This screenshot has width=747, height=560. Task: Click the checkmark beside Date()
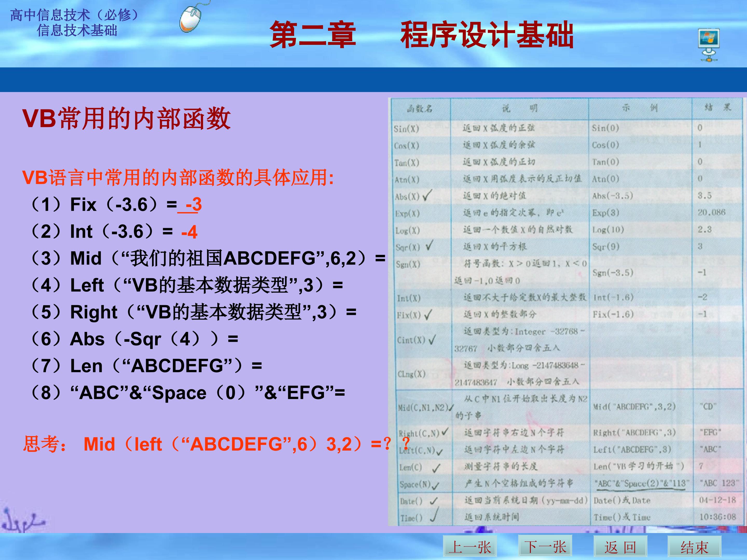pyautogui.click(x=434, y=501)
